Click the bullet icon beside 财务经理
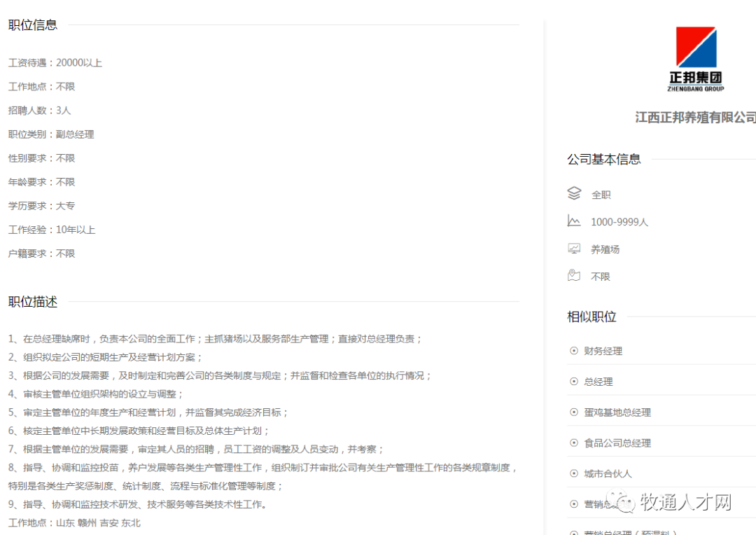Screen dimensions: 756x535 click(x=573, y=351)
